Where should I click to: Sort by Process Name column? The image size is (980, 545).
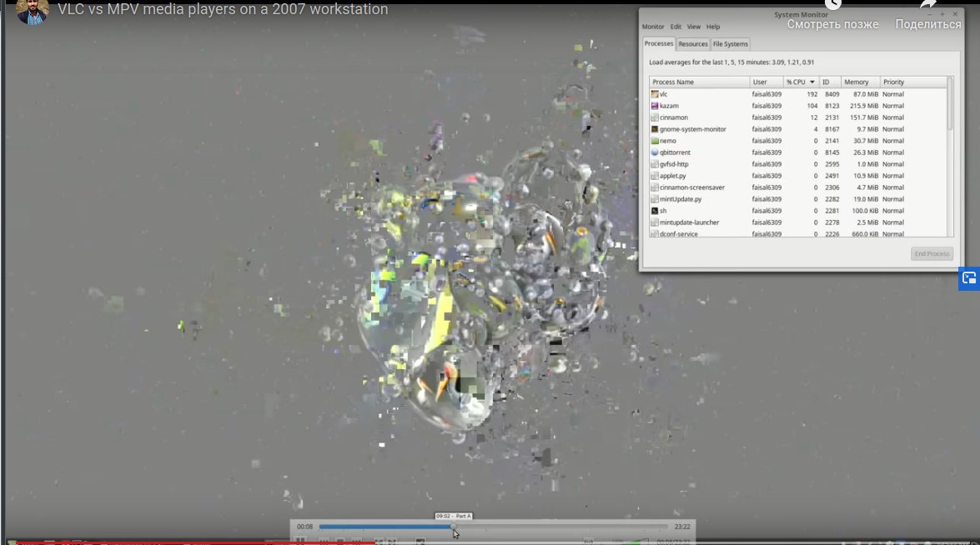coord(700,82)
